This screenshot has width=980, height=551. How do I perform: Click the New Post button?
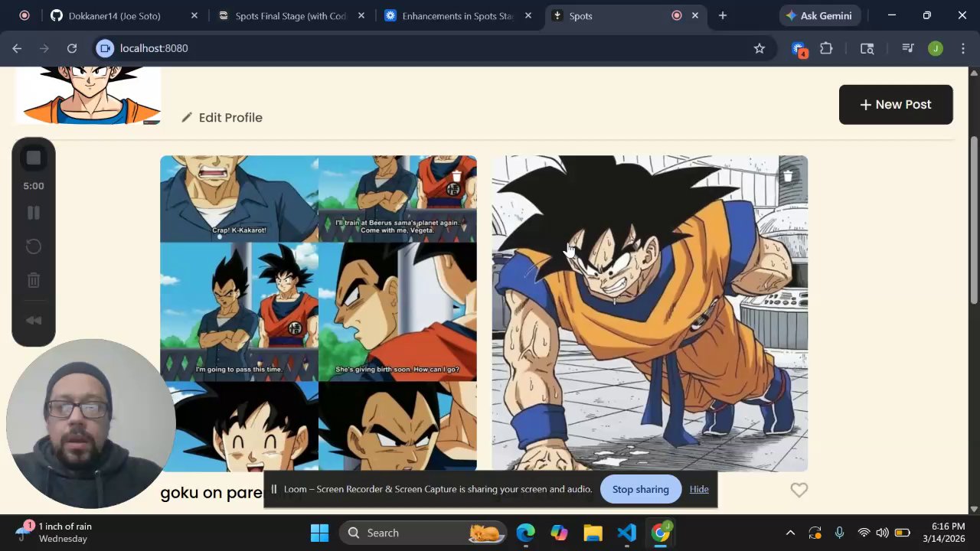pyautogui.click(x=896, y=105)
